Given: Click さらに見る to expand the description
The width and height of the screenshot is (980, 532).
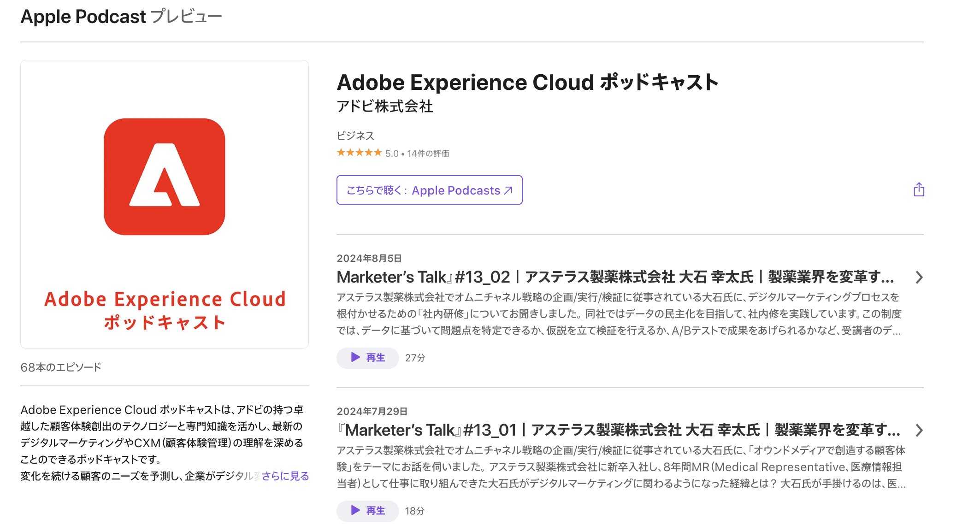Looking at the screenshot, I should [285, 476].
